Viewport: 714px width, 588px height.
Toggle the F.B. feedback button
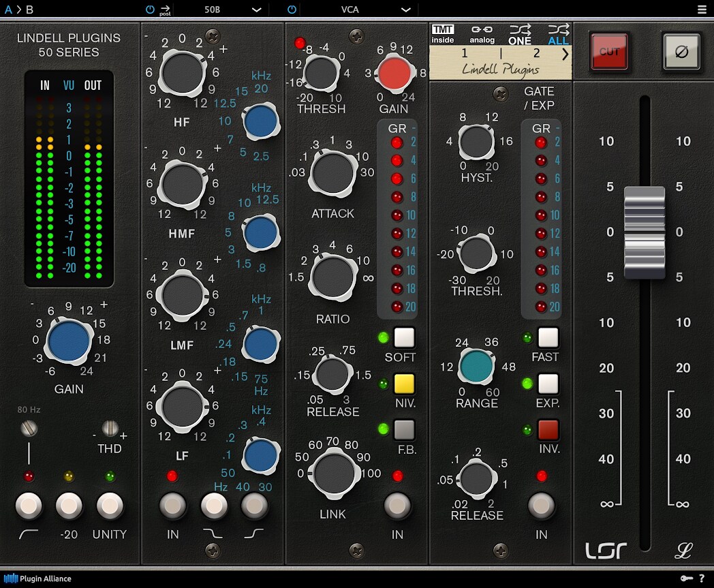404,429
